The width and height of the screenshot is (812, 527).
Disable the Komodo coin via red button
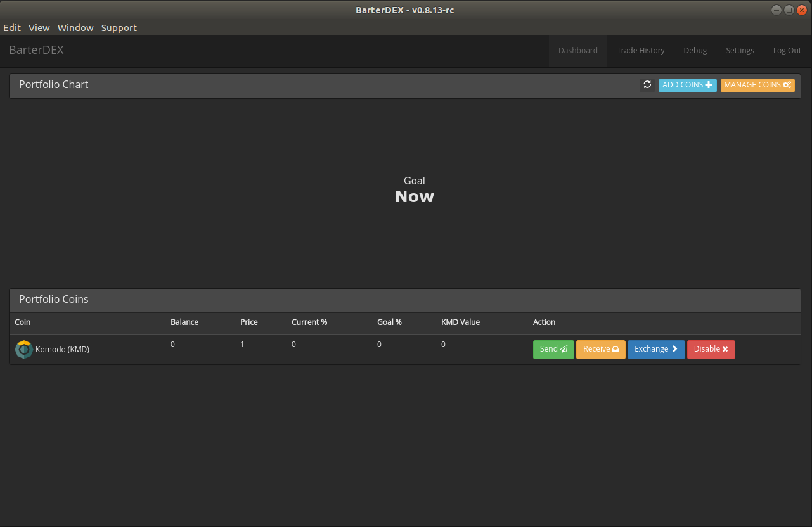click(x=711, y=350)
